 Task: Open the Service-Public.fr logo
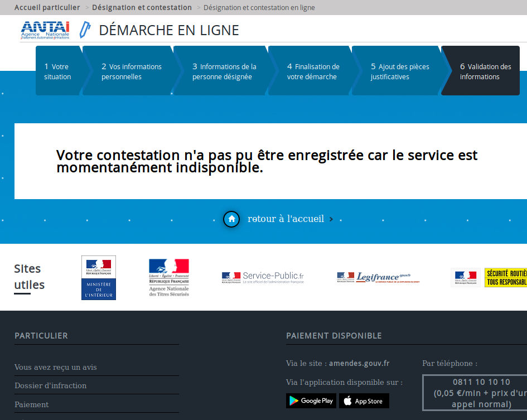click(x=263, y=278)
